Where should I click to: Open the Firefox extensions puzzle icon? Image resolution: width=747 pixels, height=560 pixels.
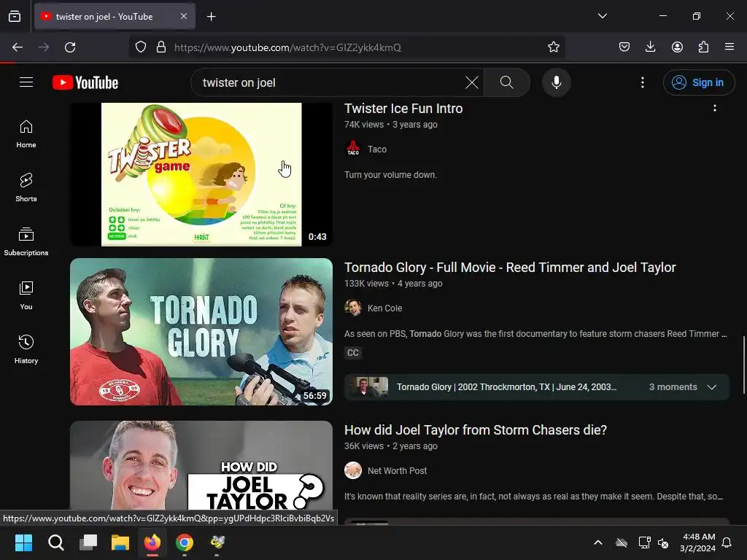[x=703, y=47]
